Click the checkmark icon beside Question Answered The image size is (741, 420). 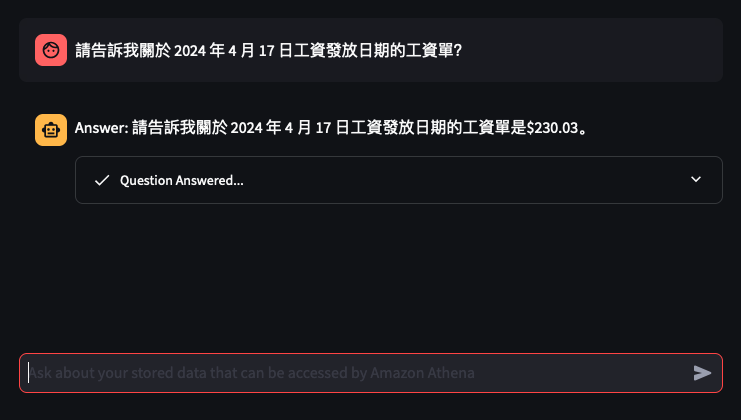pyautogui.click(x=102, y=180)
